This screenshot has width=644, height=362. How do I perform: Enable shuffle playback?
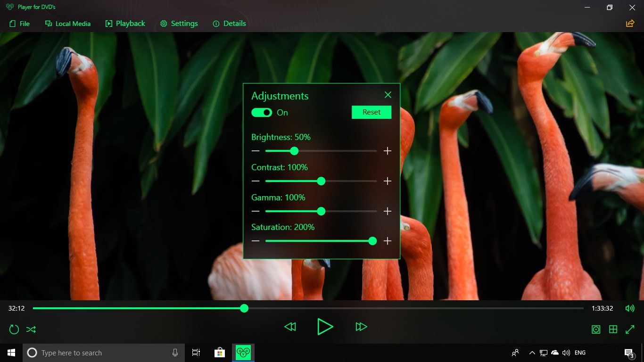coord(31,329)
